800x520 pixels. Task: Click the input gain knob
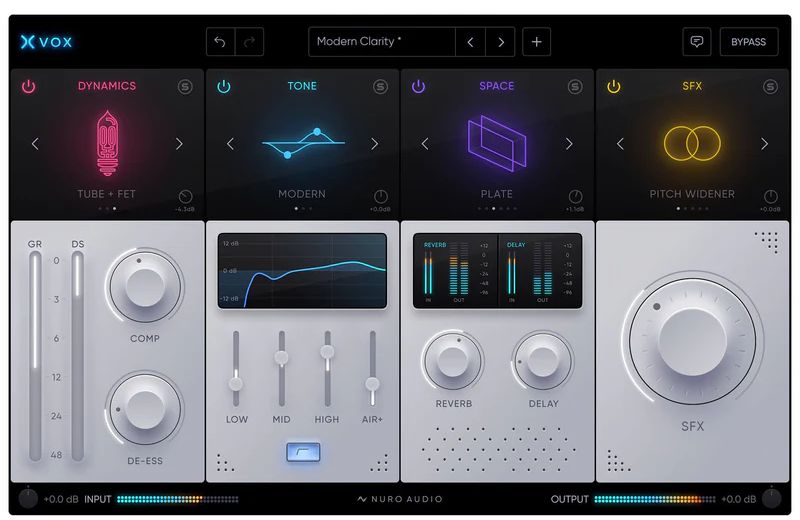[x=28, y=499]
